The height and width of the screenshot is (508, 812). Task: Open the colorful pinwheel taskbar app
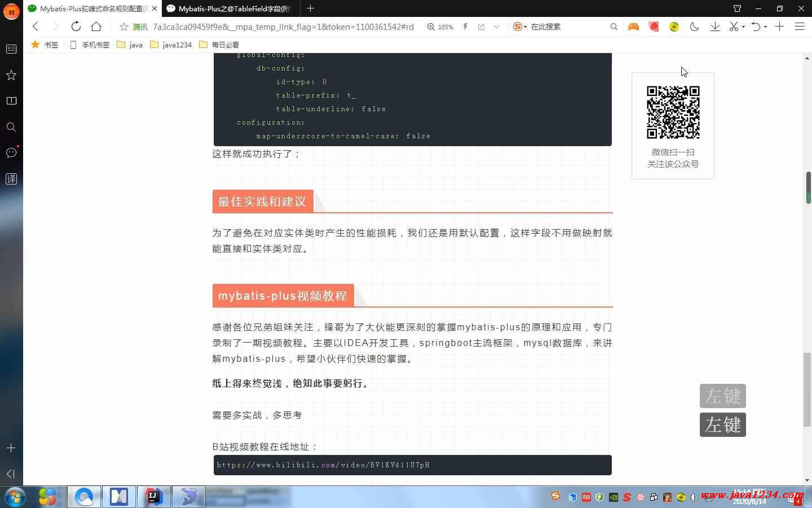point(47,497)
